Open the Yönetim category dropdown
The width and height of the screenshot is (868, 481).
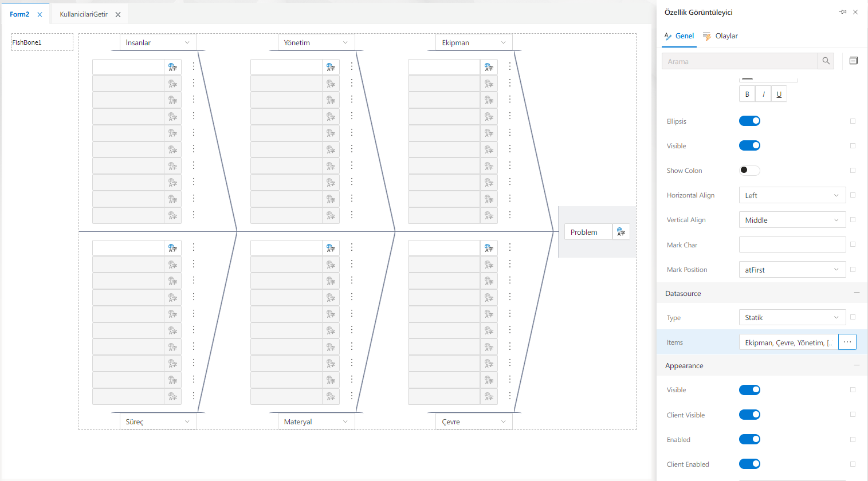point(316,42)
